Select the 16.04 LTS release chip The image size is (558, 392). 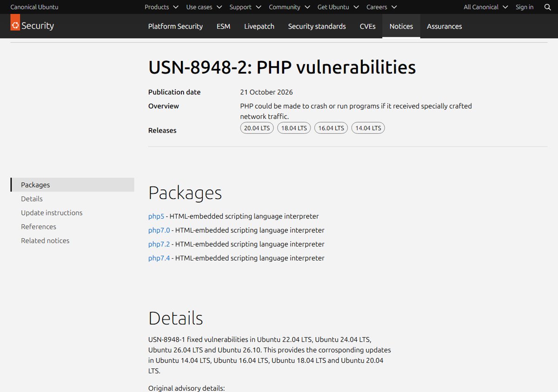coord(331,128)
